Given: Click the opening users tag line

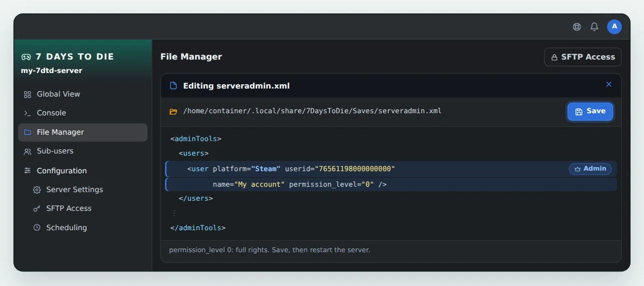Looking at the screenshot, I should point(194,153).
